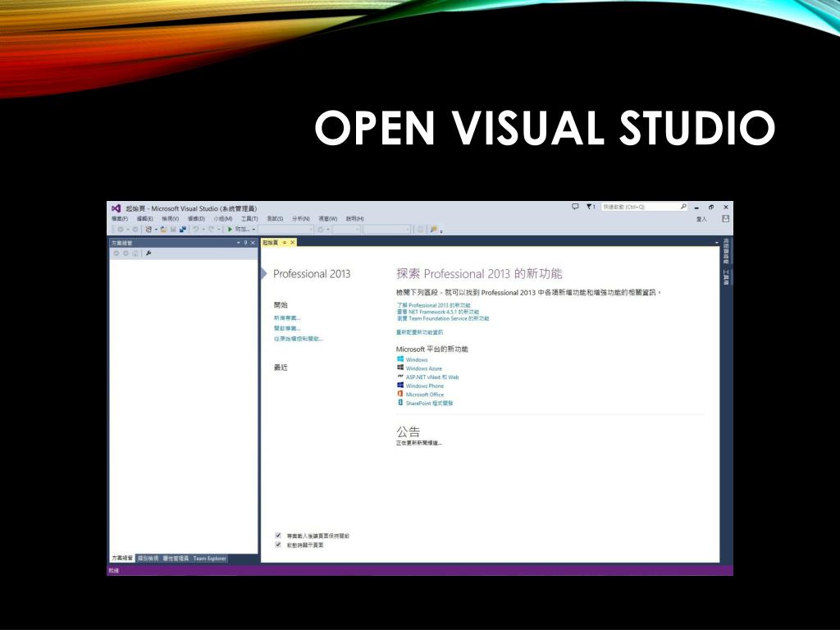Toggle pin on Start Page tab
This screenshot has height=630, width=840.
[x=285, y=243]
